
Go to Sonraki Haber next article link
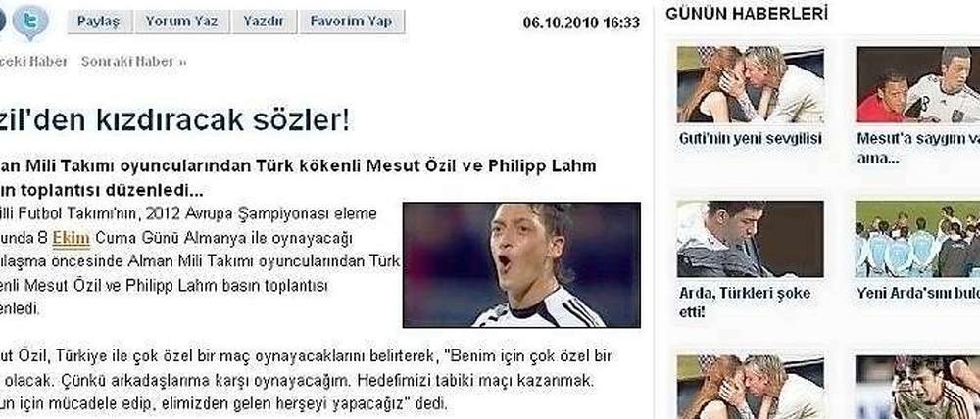(x=133, y=62)
